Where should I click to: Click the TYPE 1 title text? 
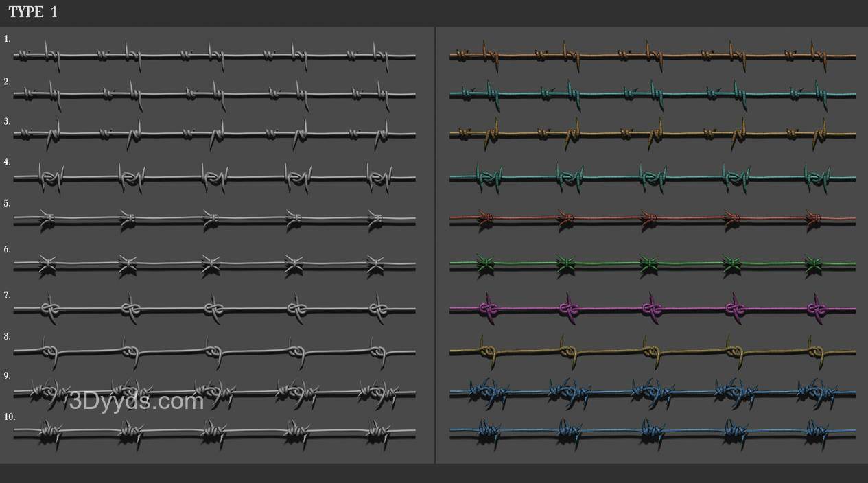tap(33, 12)
